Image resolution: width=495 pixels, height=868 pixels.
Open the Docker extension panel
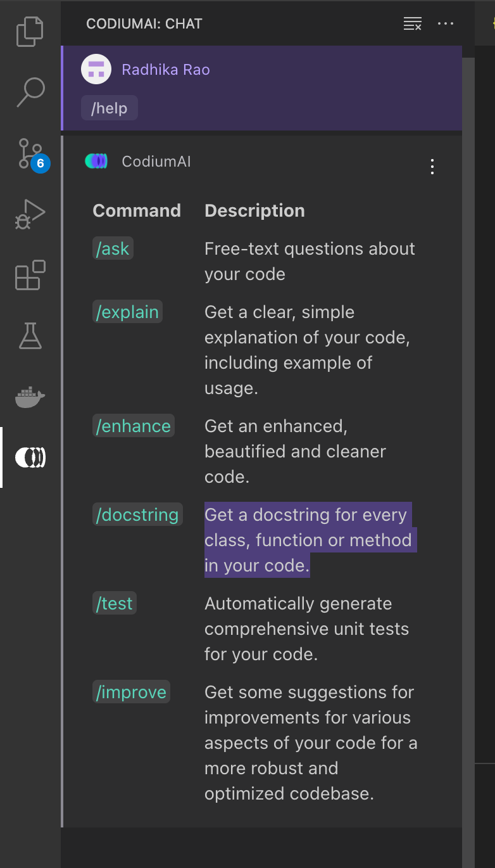30,397
